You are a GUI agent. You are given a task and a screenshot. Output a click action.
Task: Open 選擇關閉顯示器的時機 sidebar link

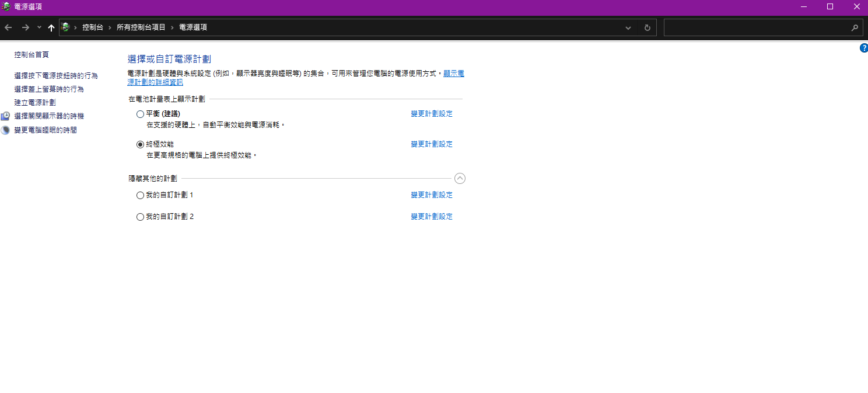point(49,116)
